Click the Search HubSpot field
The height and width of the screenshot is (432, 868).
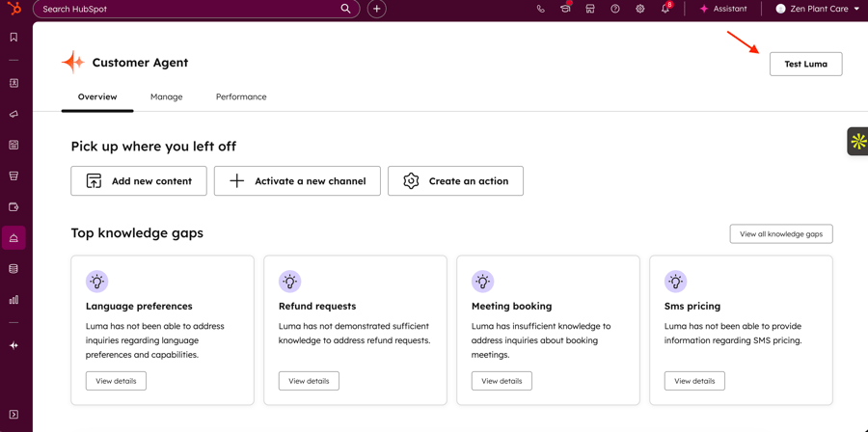point(188,9)
